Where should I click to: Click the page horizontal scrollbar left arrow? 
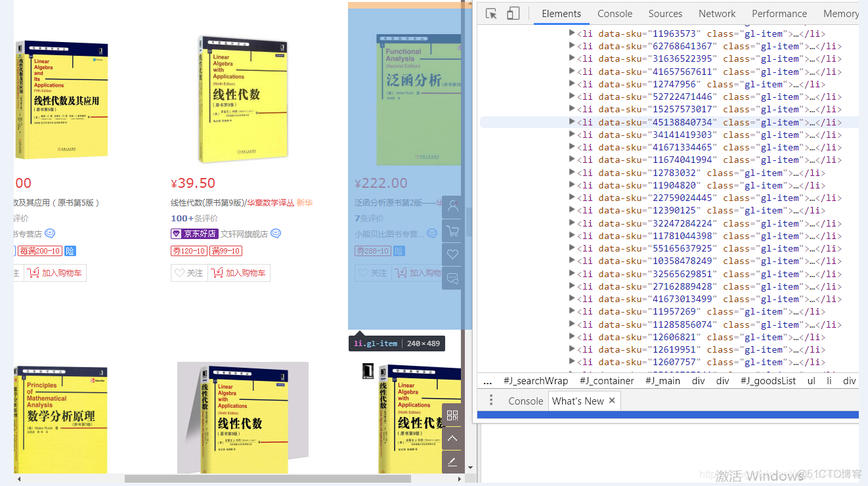[x=19, y=479]
